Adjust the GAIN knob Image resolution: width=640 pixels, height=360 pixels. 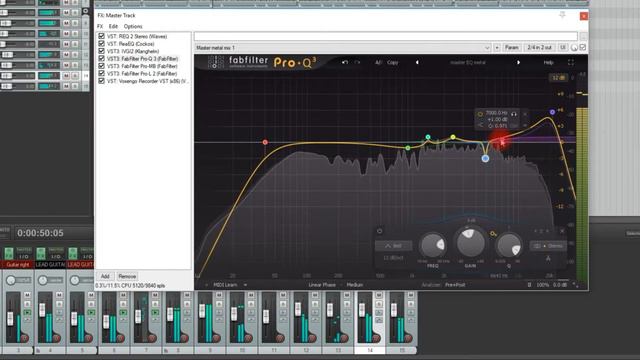click(x=470, y=242)
